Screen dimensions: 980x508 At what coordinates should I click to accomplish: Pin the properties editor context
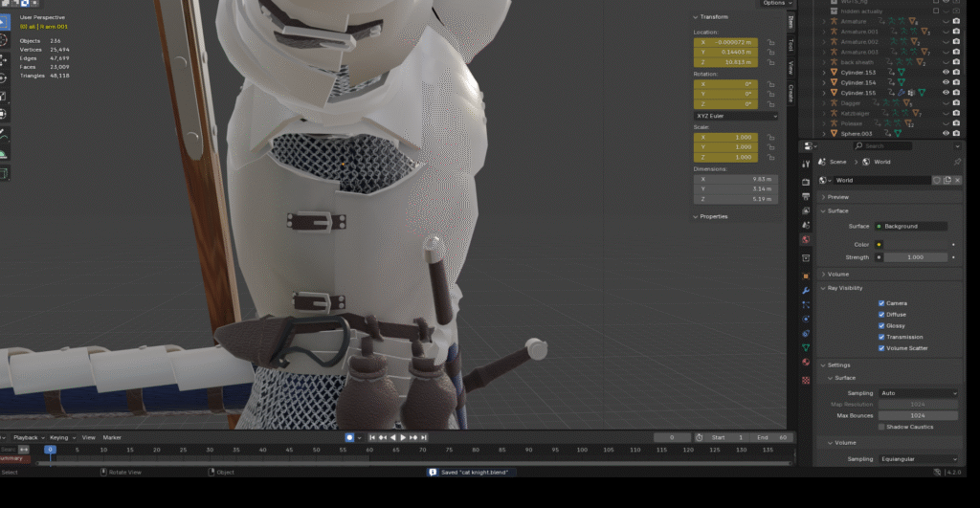[957, 162]
